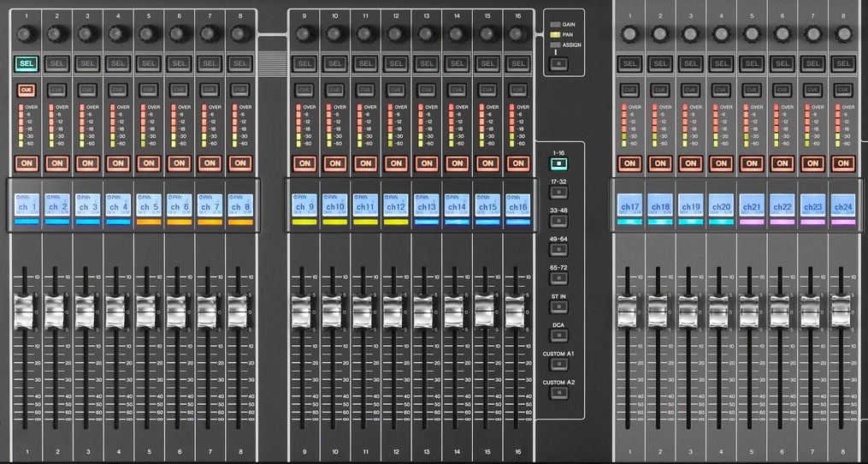Switch to fader bank 17-32
Viewport: 868px width, 464px height.
[x=558, y=193]
